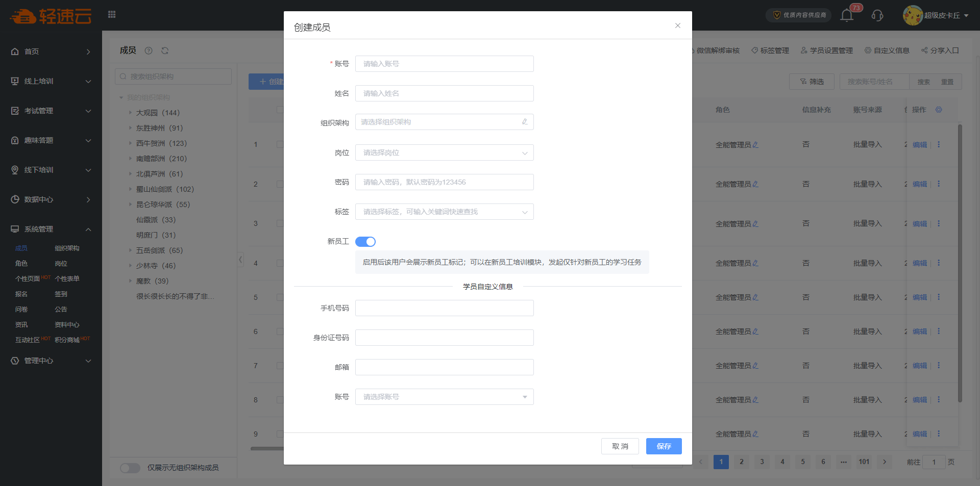Open the 请选择账号 dropdown
The image size is (980, 486).
pos(444,397)
